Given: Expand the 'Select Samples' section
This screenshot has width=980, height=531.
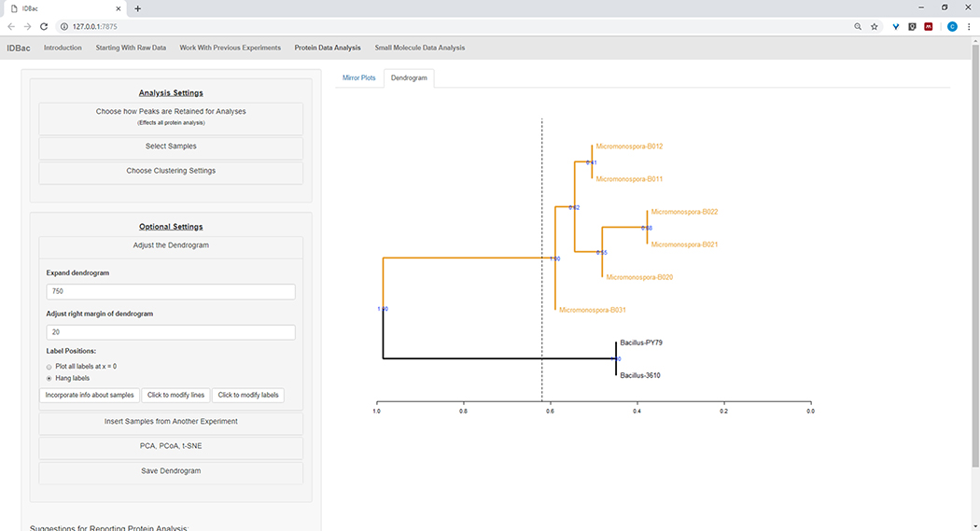Looking at the screenshot, I should [x=171, y=147].
